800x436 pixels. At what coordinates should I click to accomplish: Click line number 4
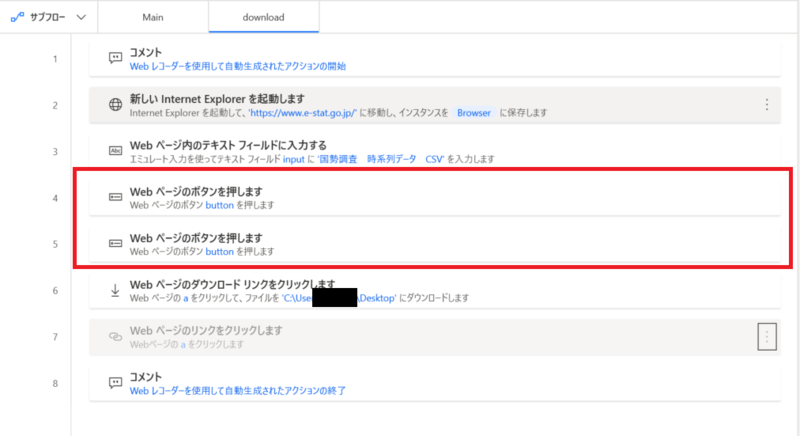pos(55,198)
